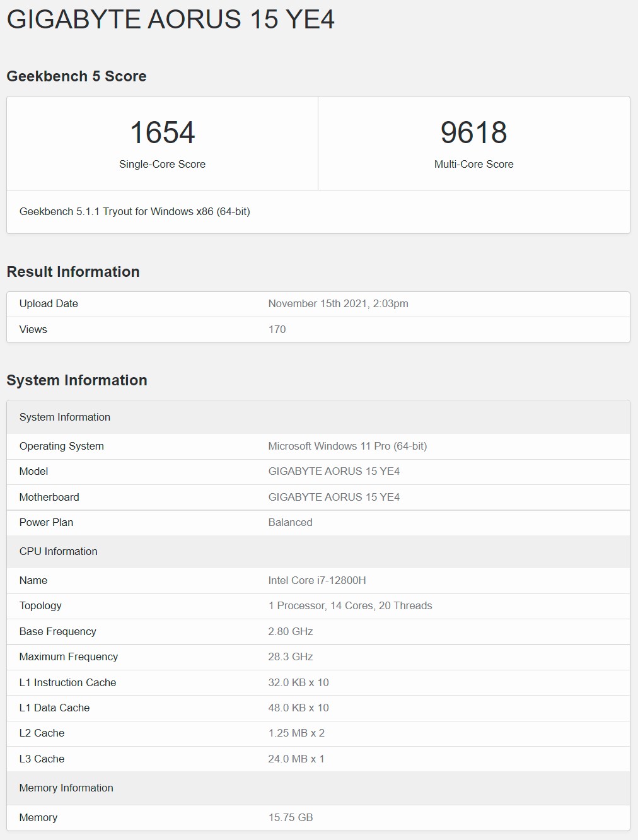The height and width of the screenshot is (840, 638).
Task: Click the Topology label
Action: [x=40, y=605]
